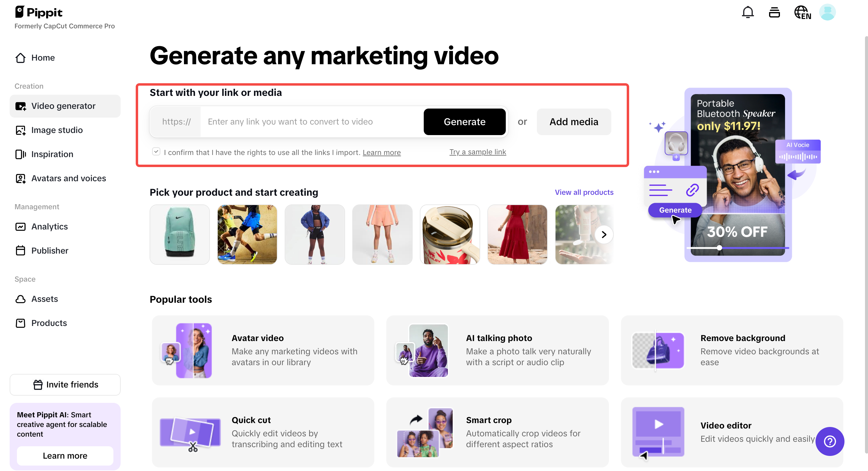The width and height of the screenshot is (868, 471).
Task: Click Try a sample link
Action: point(477,152)
